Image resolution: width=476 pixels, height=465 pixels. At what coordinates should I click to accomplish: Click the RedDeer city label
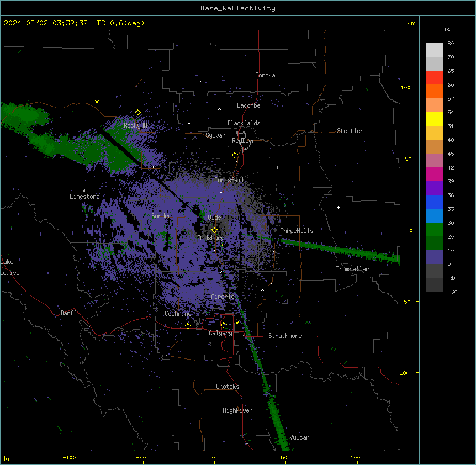point(243,141)
